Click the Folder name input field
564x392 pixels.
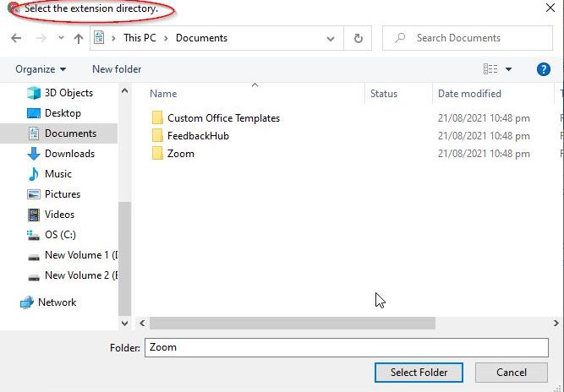pos(347,347)
